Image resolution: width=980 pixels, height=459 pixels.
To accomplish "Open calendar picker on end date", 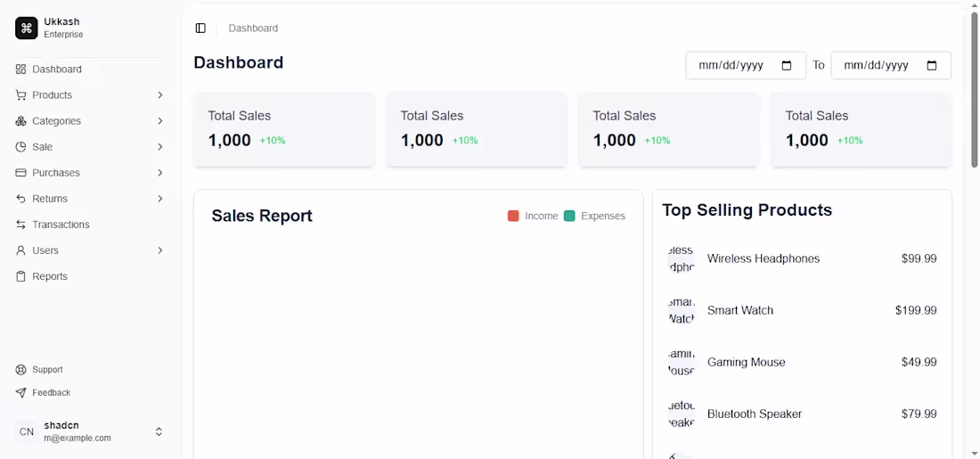I will click(932, 65).
